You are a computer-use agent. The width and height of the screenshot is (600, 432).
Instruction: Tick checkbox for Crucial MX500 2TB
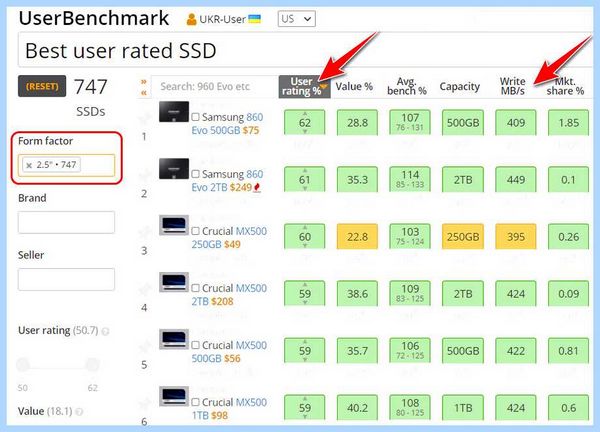coord(196,288)
